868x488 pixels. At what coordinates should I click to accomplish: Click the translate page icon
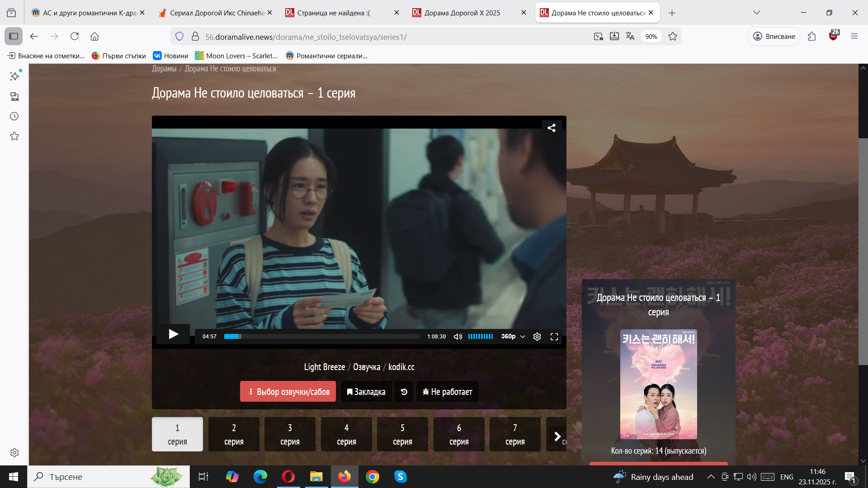tap(630, 37)
